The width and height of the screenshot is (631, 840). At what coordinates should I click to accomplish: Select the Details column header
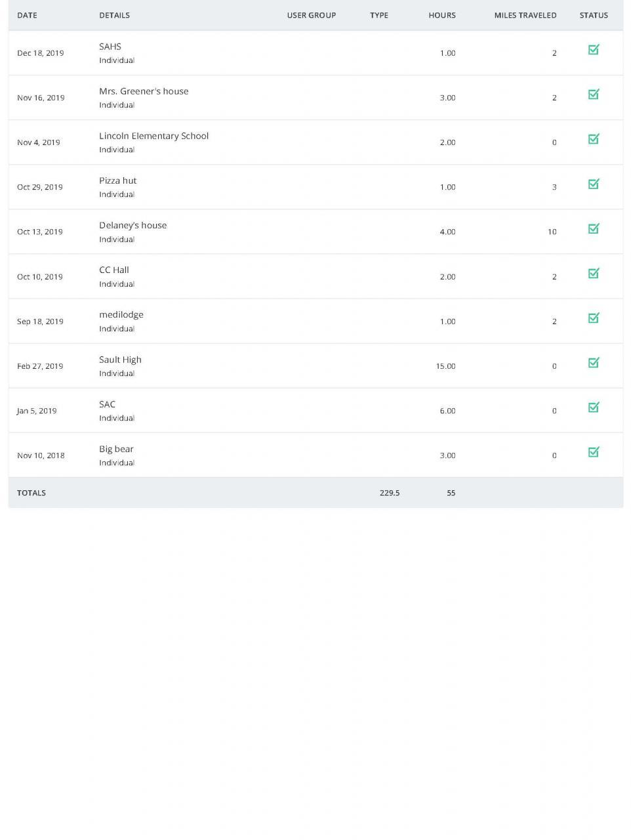[x=114, y=15]
